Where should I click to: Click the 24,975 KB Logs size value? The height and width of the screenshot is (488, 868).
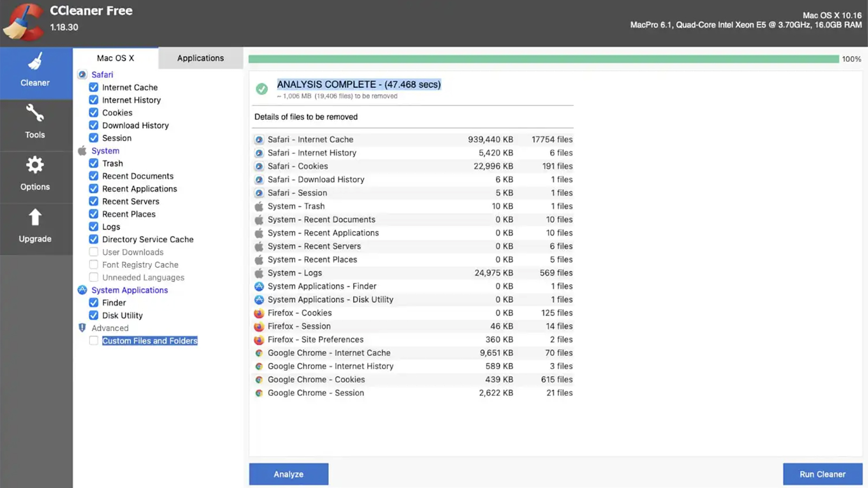(x=494, y=273)
